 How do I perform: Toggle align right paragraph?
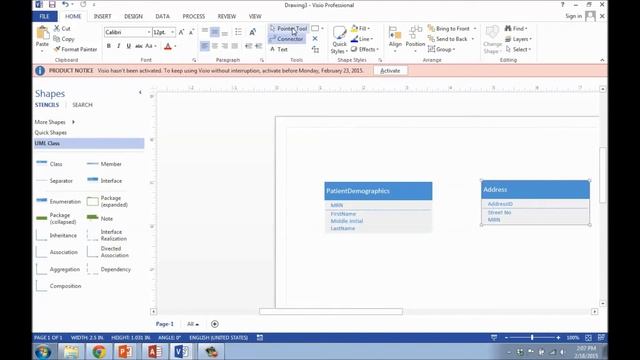pos(224,46)
